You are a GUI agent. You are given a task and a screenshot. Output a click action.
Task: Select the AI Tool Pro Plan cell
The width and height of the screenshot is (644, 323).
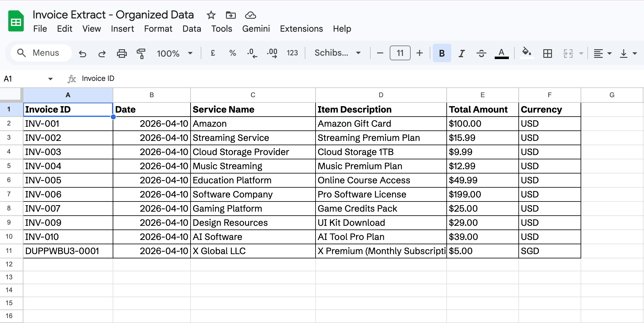381,237
